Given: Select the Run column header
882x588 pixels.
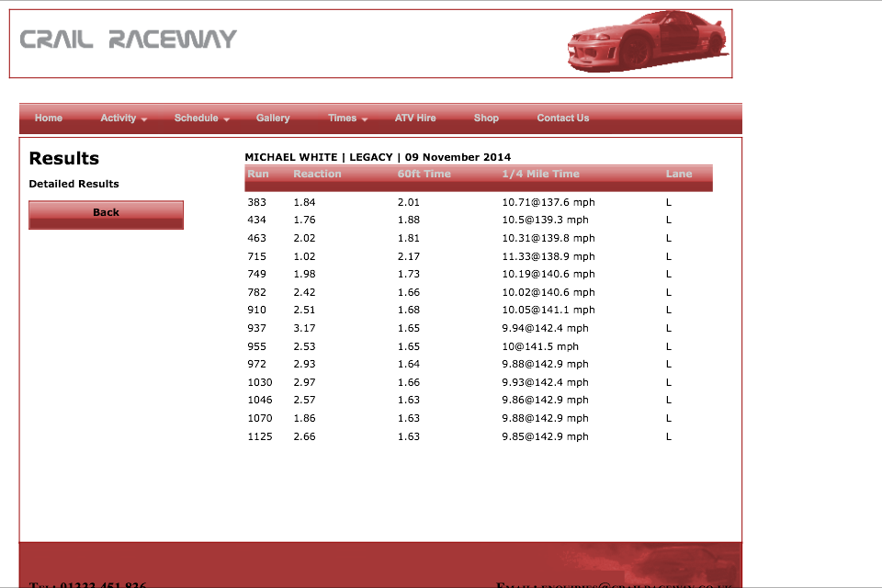Looking at the screenshot, I should (x=258, y=174).
